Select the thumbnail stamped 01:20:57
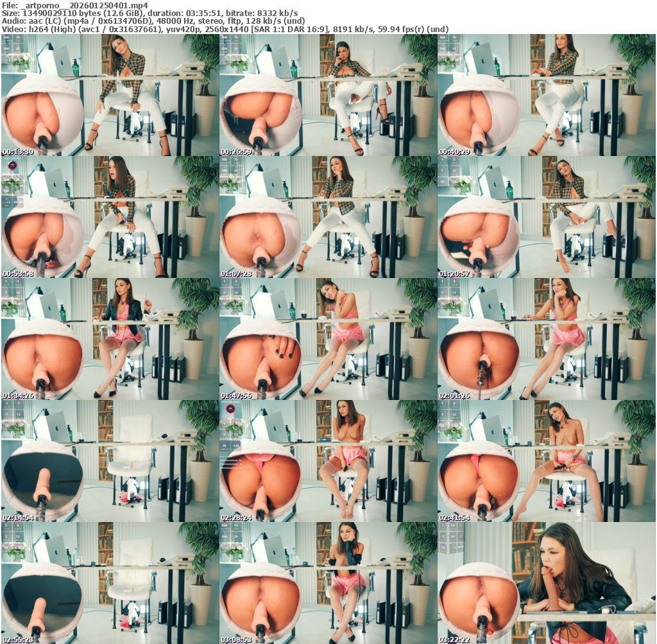This screenshot has width=657, height=644. click(x=547, y=217)
